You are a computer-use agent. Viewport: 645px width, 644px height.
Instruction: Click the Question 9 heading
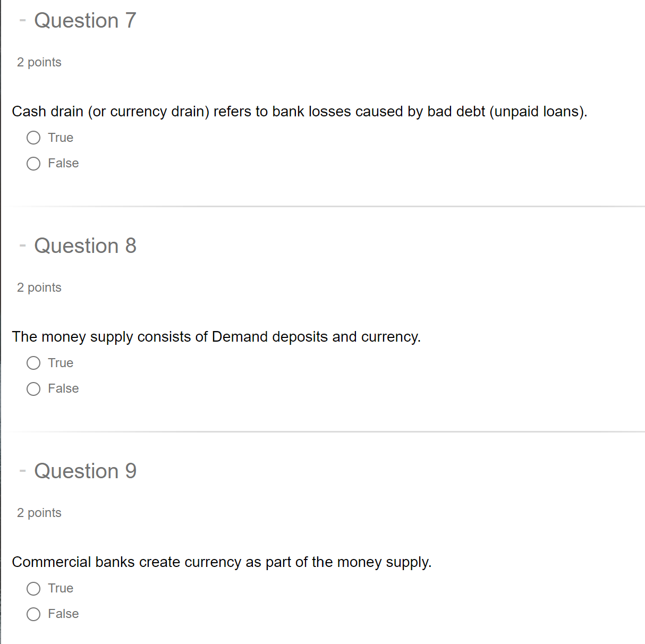(85, 471)
